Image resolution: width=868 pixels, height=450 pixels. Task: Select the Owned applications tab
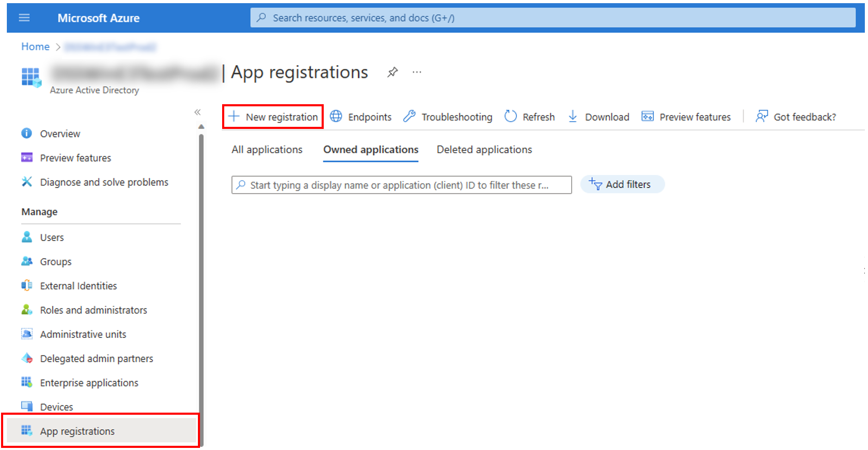[x=371, y=149]
